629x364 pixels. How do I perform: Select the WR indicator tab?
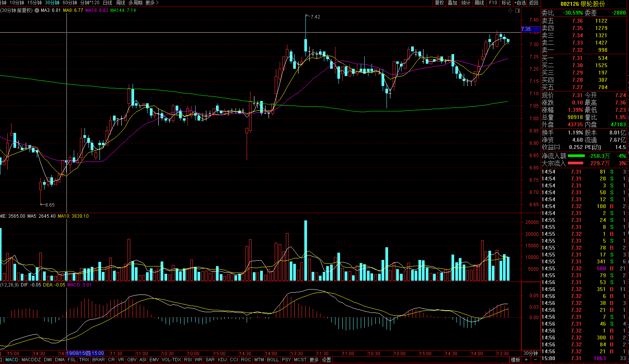click(x=198, y=360)
